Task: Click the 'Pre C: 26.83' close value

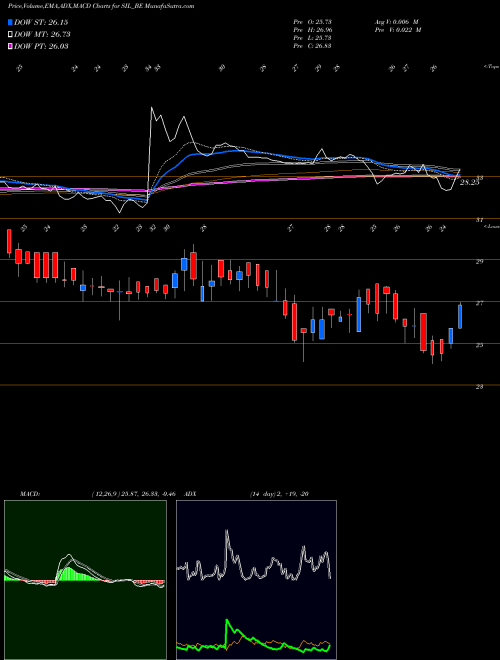Action: click(313, 46)
